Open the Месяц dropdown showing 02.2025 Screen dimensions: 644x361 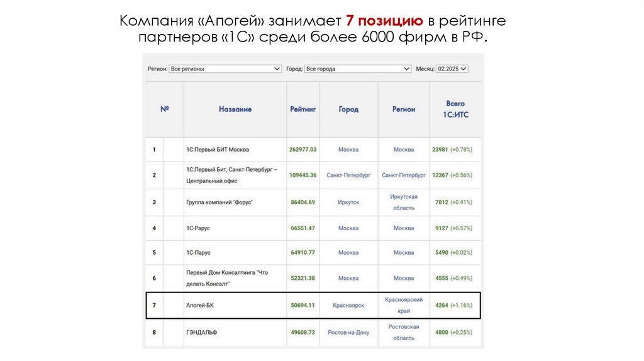pos(452,69)
